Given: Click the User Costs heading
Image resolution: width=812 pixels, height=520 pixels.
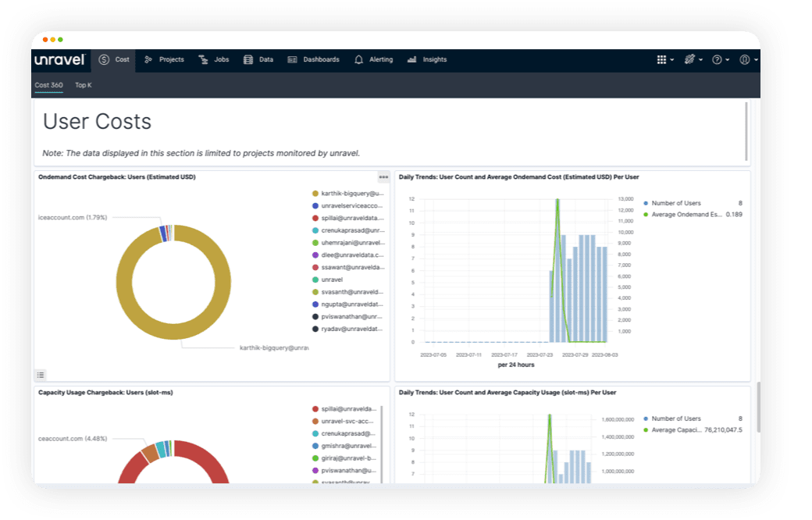Looking at the screenshot, I should click(x=97, y=122).
